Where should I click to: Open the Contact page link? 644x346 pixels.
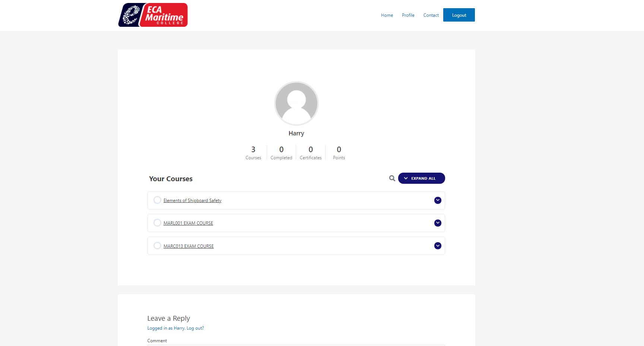click(x=431, y=15)
